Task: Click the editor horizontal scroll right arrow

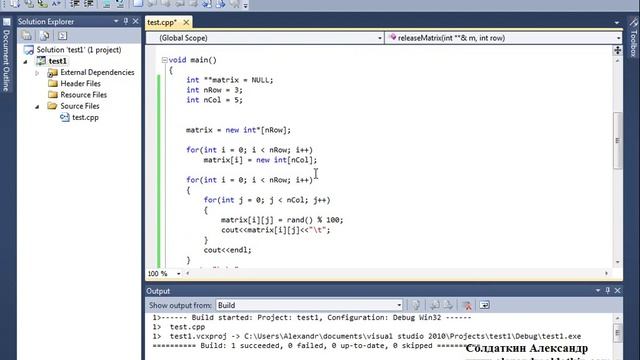Action: click(x=607, y=273)
